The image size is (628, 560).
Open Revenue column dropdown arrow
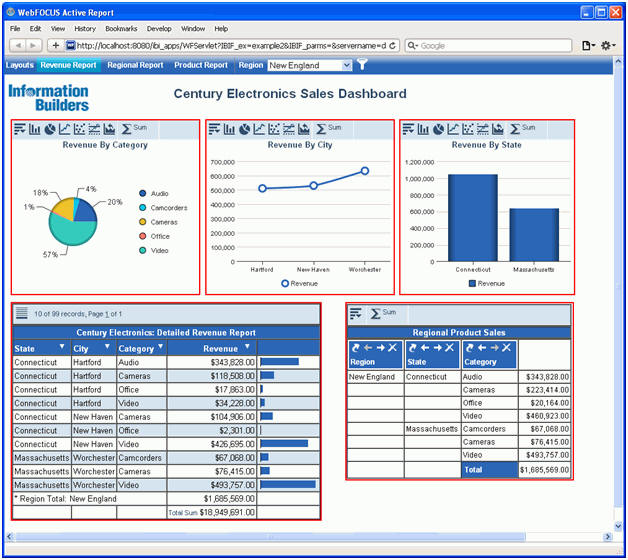pyautogui.click(x=247, y=346)
